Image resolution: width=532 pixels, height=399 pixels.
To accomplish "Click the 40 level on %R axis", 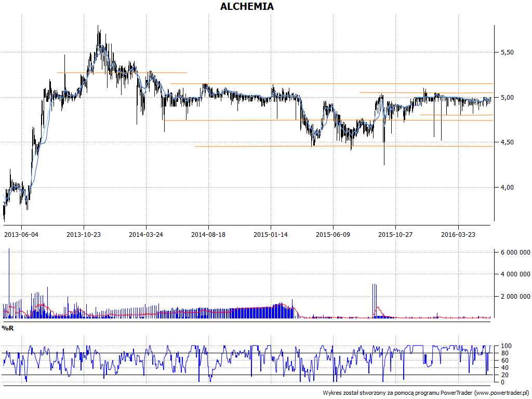I will coord(504,368).
